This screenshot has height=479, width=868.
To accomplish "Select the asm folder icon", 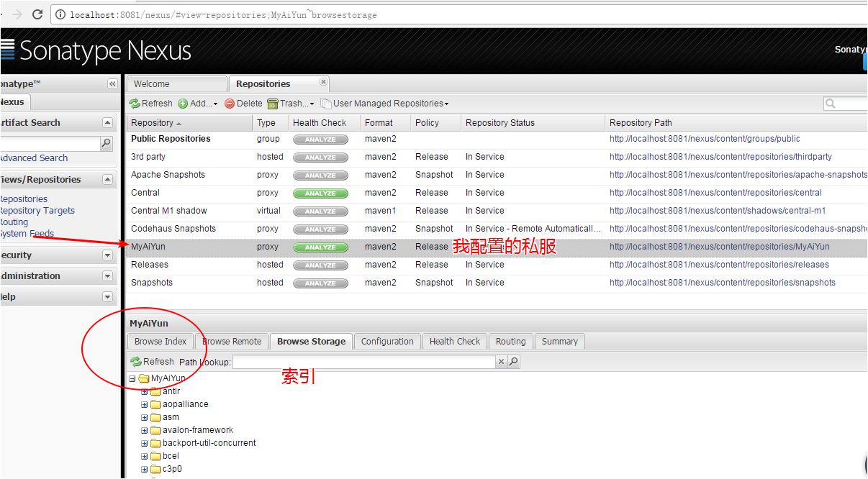I will pyautogui.click(x=155, y=417).
